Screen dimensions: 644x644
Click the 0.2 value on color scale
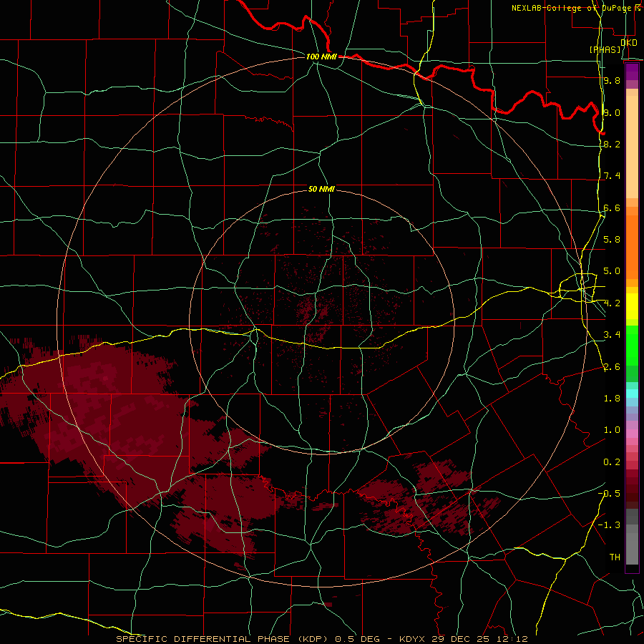pyautogui.click(x=612, y=462)
